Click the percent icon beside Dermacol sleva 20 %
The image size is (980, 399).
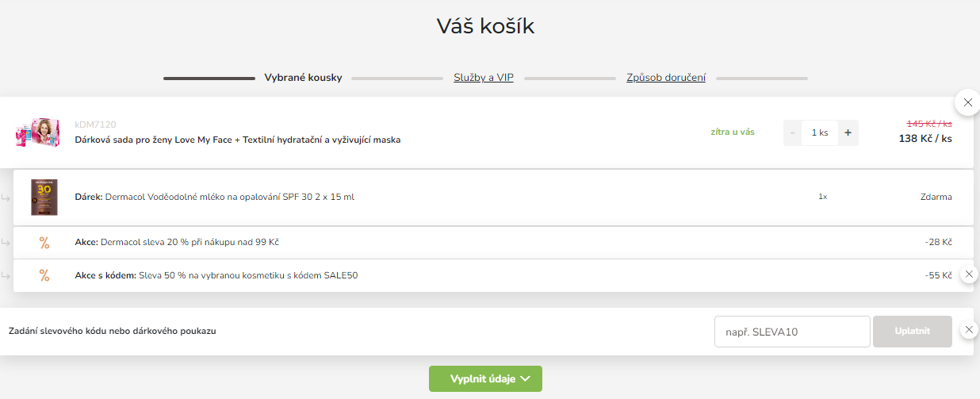pyautogui.click(x=44, y=243)
